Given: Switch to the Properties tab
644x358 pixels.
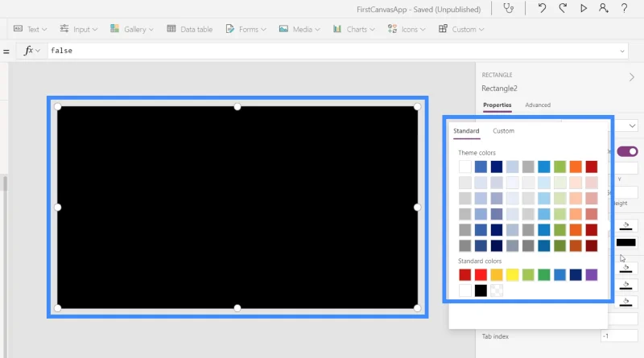Looking at the screenshot, I should [497, 105].
